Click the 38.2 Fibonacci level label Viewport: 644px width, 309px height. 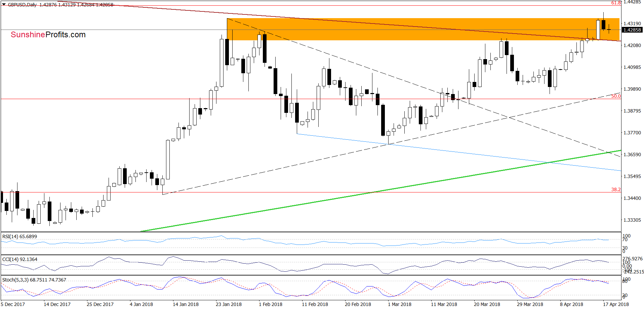[616, 189]
